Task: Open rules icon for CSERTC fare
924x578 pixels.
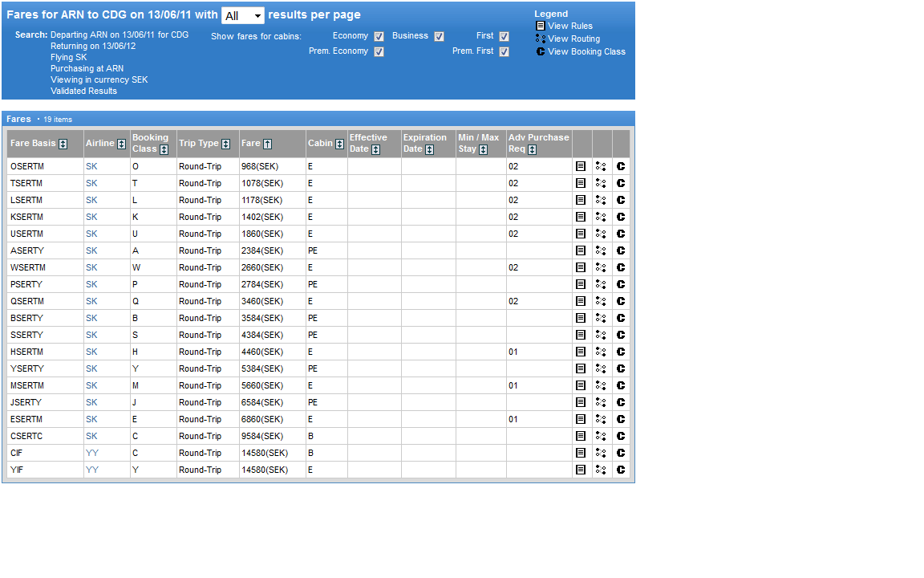Action: coord(581,436)
